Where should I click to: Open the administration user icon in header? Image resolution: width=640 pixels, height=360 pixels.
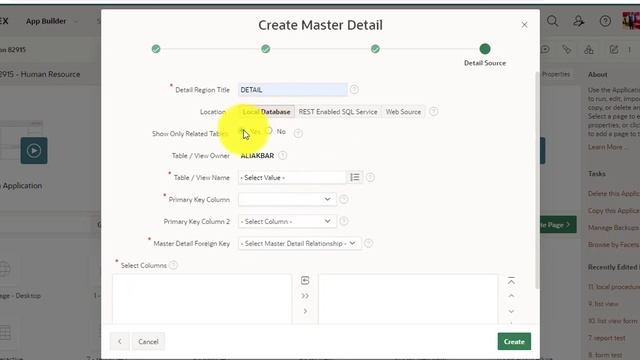579,21
